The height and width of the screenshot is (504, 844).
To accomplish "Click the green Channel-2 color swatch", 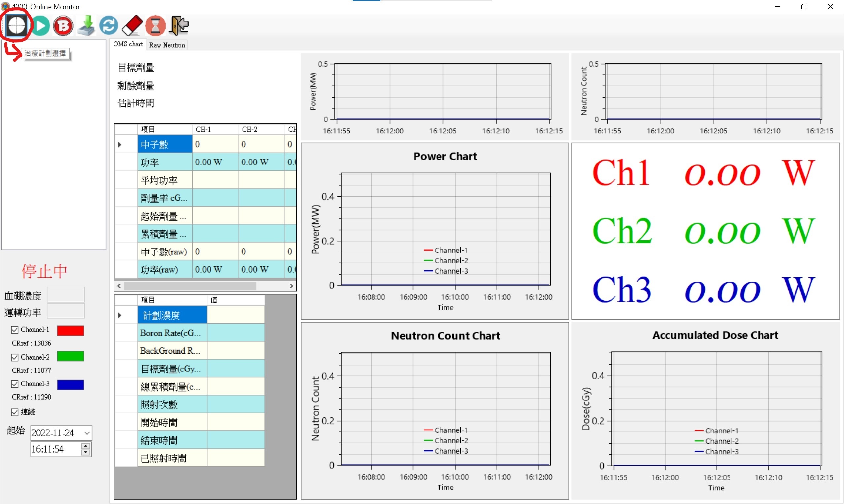I will 71,356.
